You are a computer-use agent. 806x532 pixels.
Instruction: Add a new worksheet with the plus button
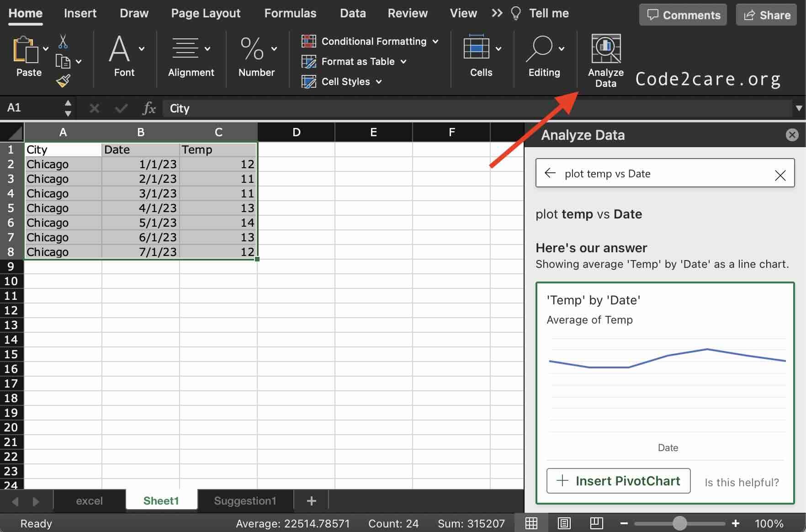pyautogui.click(x=311, y=501)
